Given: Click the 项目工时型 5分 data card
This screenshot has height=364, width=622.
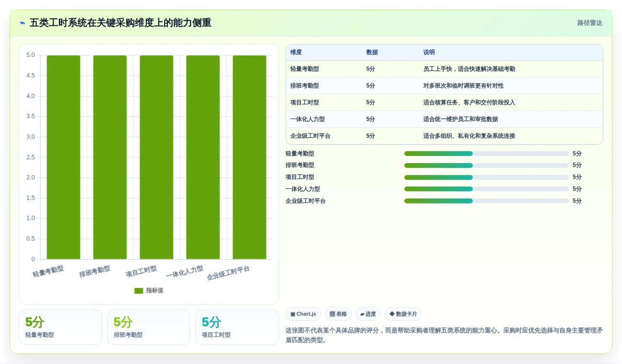Looking at the screenshot, I should 237,327.
